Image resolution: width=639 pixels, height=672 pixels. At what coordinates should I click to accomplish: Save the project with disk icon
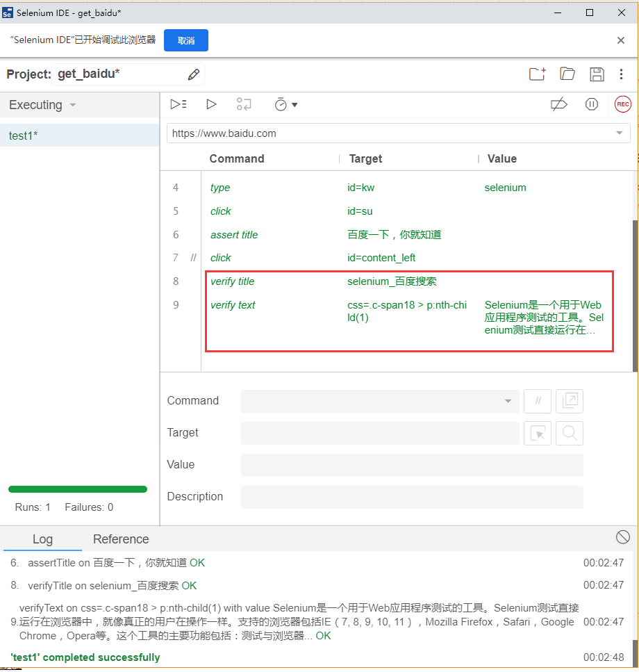(x=597, y=74)
